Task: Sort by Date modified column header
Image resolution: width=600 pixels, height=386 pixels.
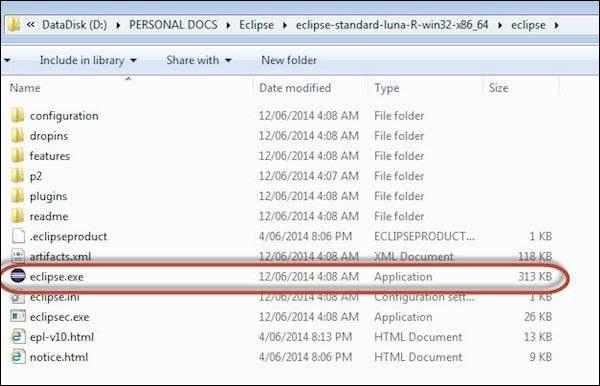Action: point(295,88)
